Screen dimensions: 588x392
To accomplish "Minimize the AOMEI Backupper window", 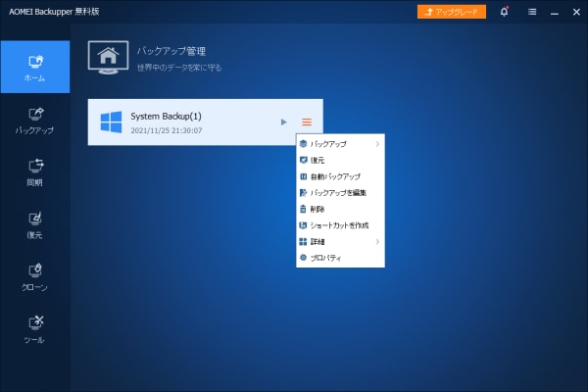I will (555, 13).
